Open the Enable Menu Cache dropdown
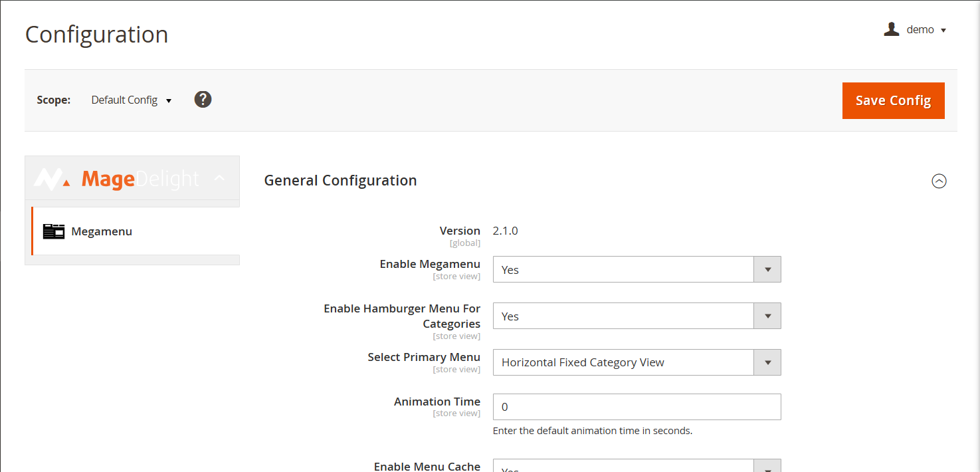This screenshot has width=980, height=472. (637, 466)
